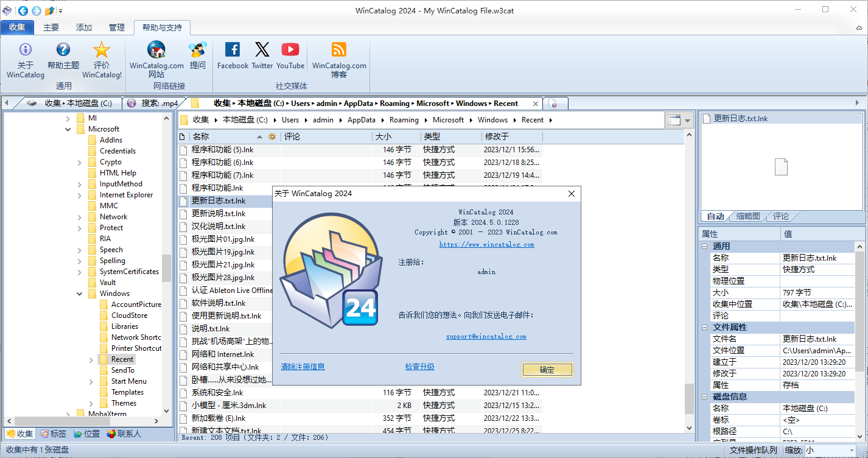Expand the Themes tree node
The width and height of the screenshot is (868, 458).
tap(91, 403)
